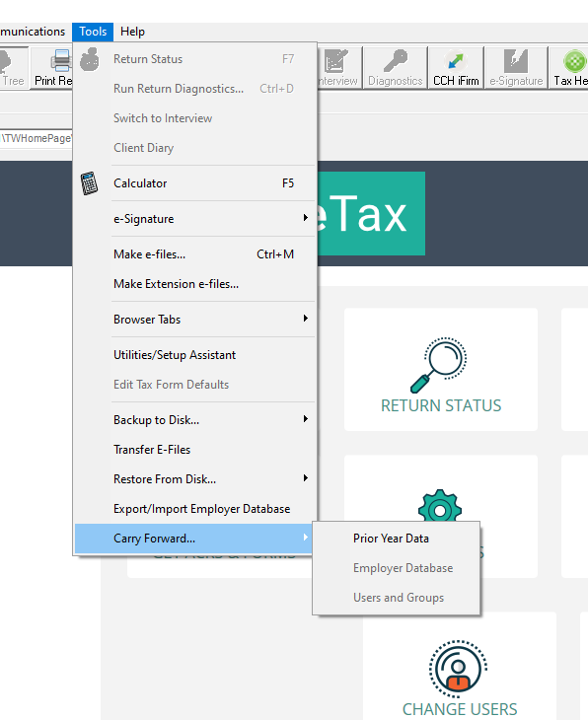Select Make Extension e-files
Viewport: 588px width, 720px height.
pyautogui.click(x=195, y=284)
